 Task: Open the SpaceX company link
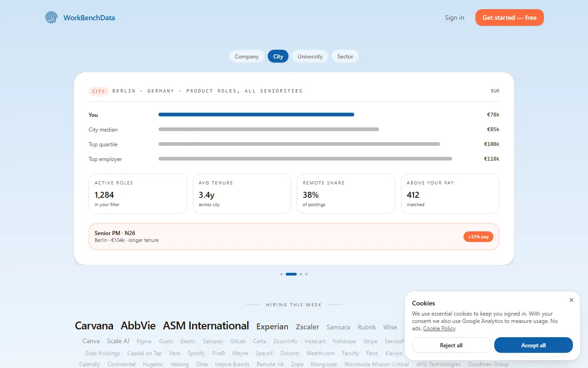[x=264, y=353]
